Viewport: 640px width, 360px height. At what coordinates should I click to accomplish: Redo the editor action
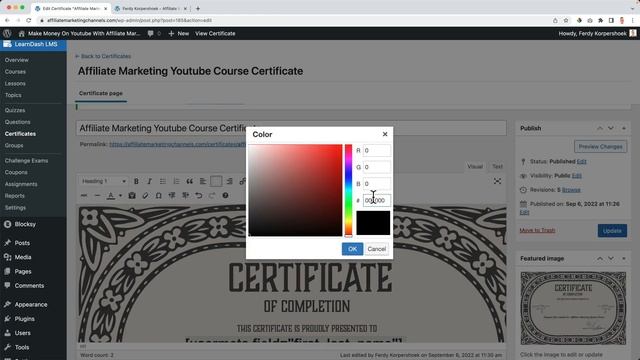click(x=212, y=196)
